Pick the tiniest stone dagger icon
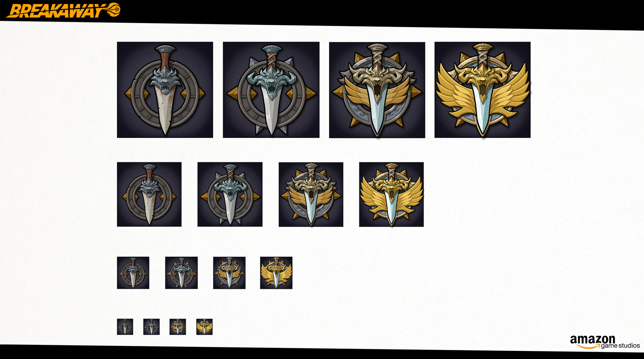The height and width of the screenshot is (359, 644). click(125, 327)
